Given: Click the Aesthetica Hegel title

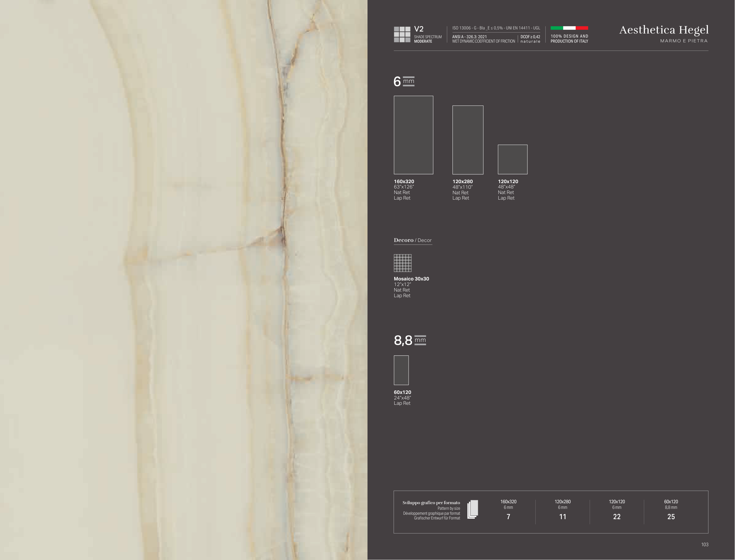Looking at the screenshot, I should 664,30.
